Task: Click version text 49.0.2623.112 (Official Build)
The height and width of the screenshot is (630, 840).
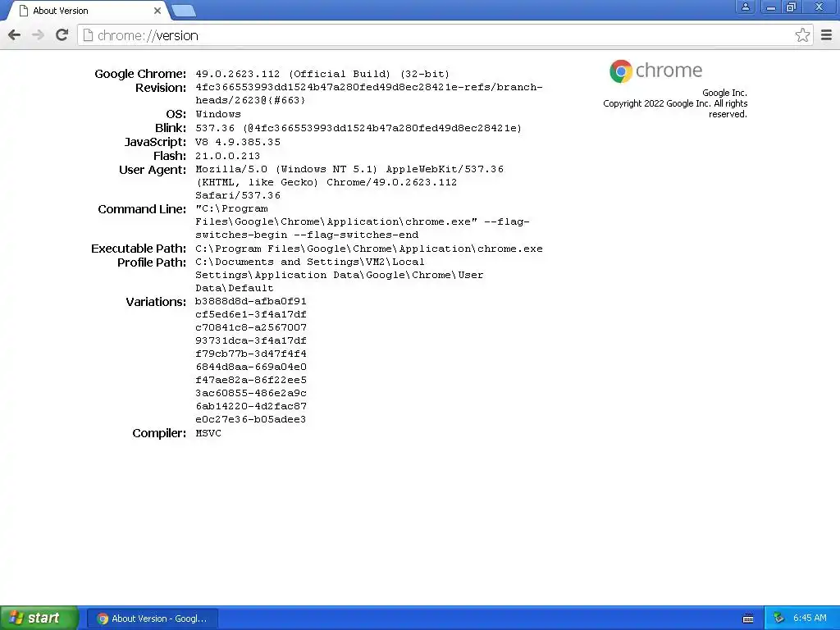Action: pos(293,74)
